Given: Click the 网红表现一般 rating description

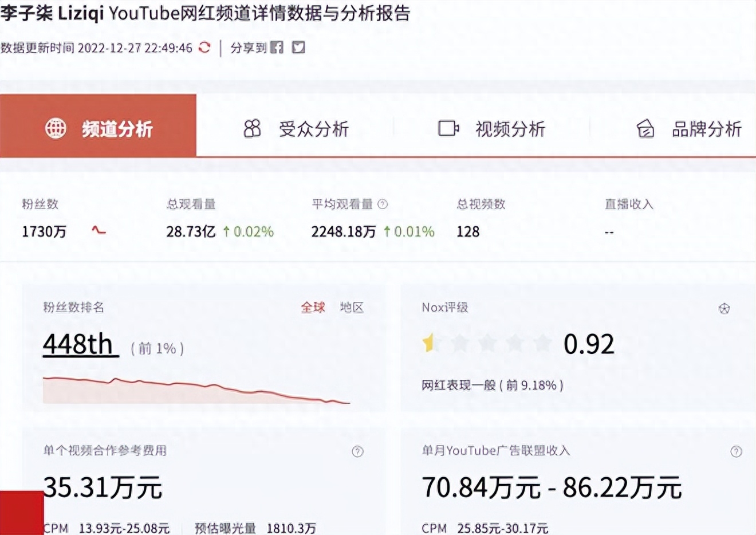Looking at the screenshot, I should [493, 385].
